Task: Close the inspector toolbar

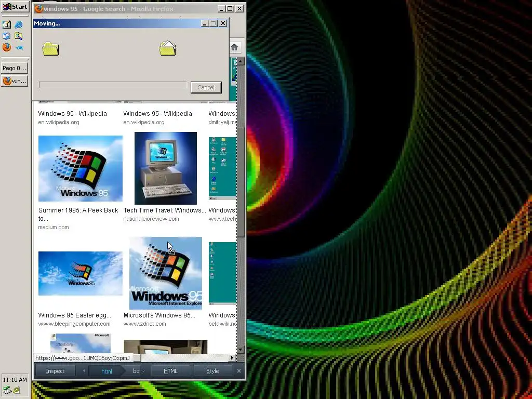Action: [x=239, y=371]
